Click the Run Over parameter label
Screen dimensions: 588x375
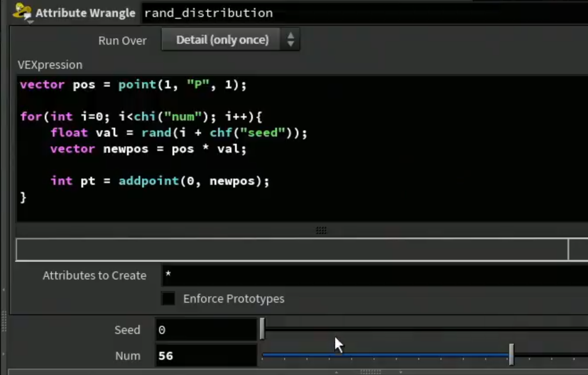(122, 41)
